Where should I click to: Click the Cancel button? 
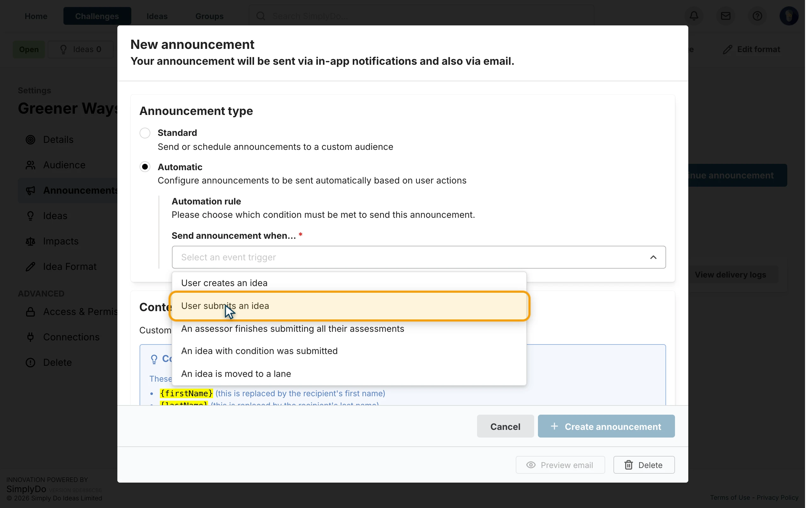point(505,426)
